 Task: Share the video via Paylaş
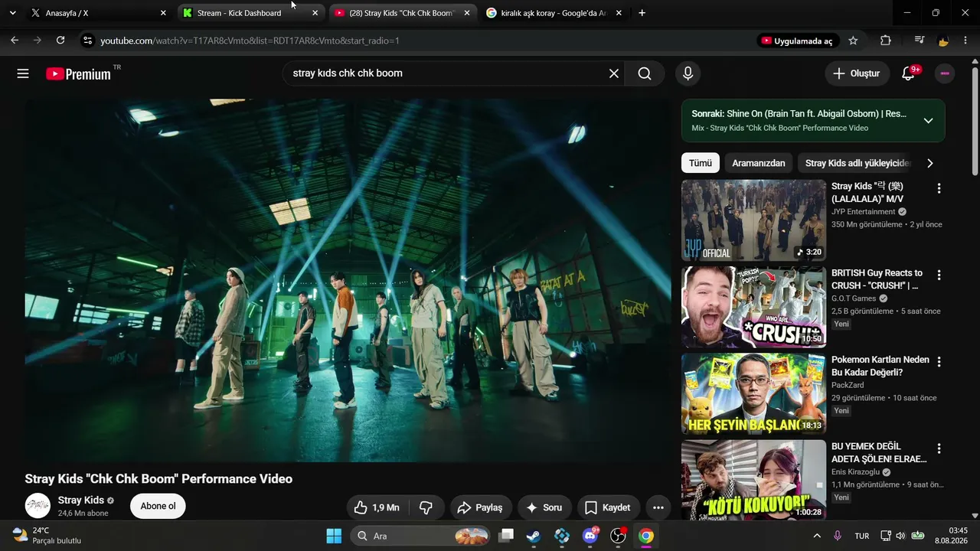(x=480, y=507)
